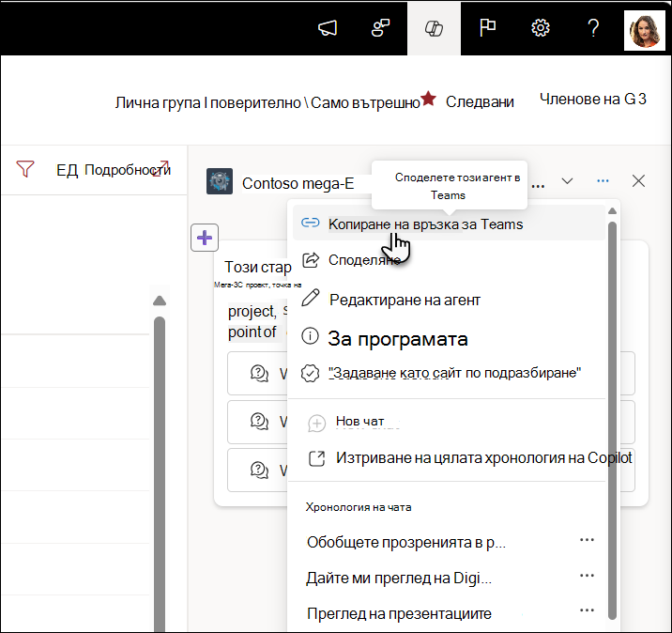Screen dimensions: 672x633
Task: Open options for Дайте ми преглед chat
Action: 587,575
